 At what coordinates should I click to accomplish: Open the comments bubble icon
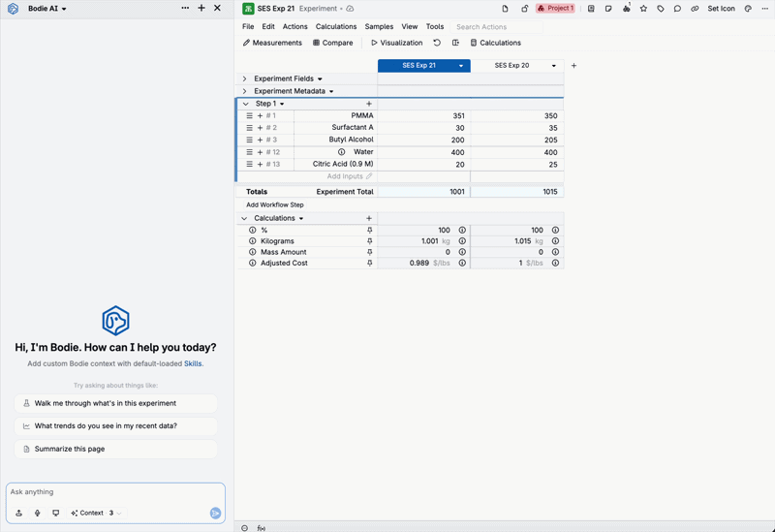(677, 9)
